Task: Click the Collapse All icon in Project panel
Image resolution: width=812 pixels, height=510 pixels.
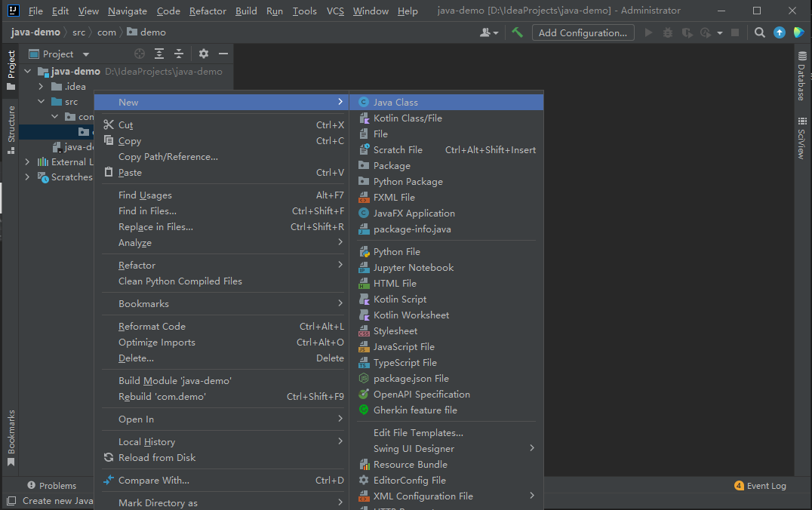Action: pyautogui.click(x=179, y=54)
